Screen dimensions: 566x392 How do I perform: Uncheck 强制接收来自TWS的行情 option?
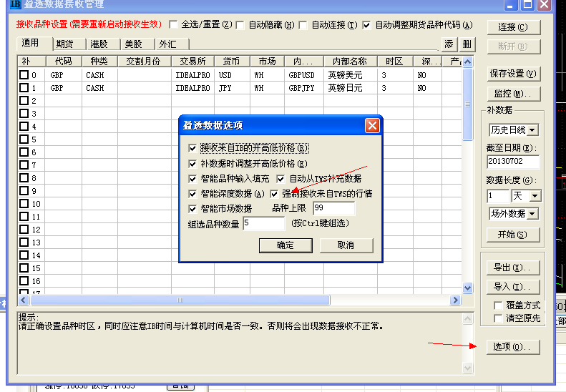click(275, 193)
